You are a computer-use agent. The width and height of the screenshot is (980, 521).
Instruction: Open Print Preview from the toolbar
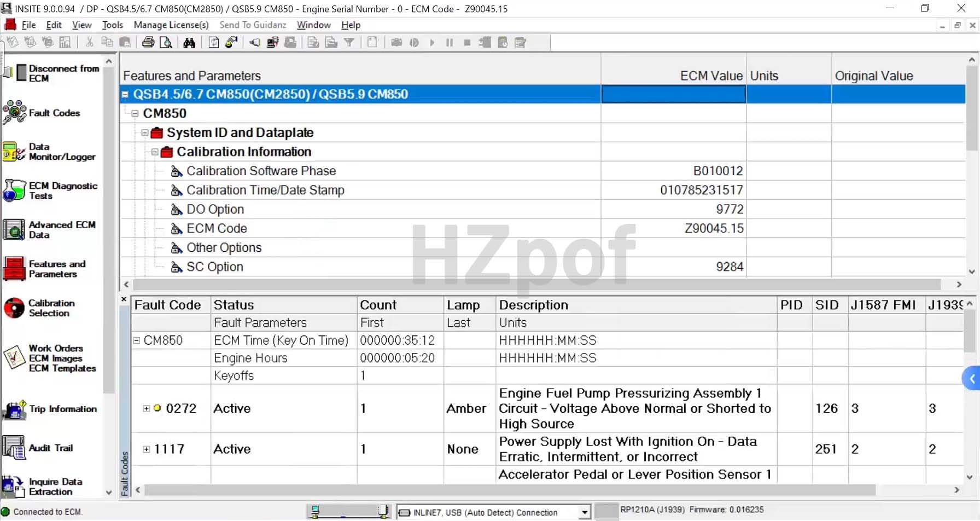click(x=166, y=43)
